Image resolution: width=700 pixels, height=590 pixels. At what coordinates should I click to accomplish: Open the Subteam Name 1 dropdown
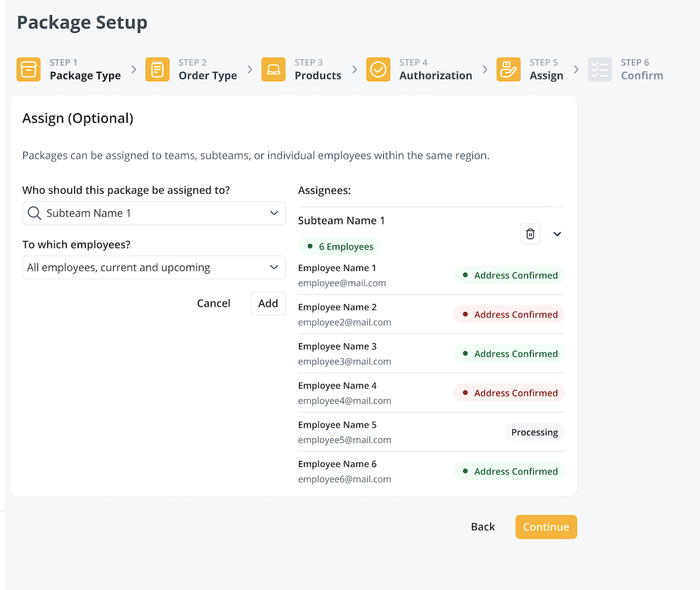pos(274,214)
